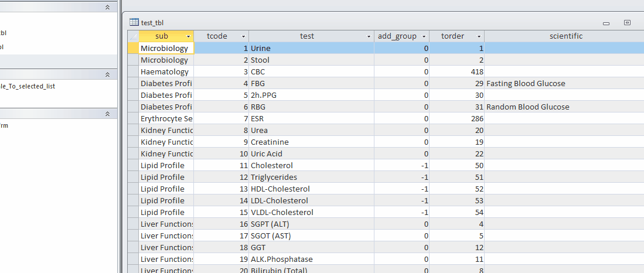This screenshot has width=644, height=273.
Task: Select the row selector for the Urine record
Action: pos(133,48)
